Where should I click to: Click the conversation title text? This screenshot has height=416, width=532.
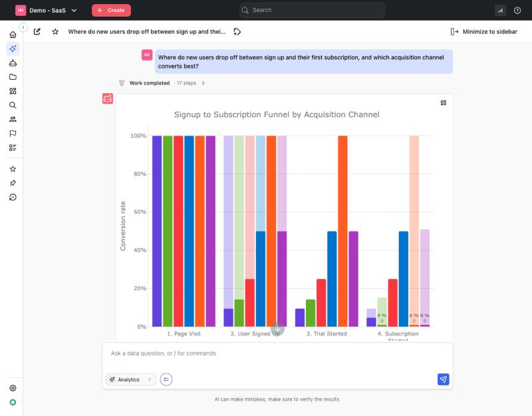point(147,31)
